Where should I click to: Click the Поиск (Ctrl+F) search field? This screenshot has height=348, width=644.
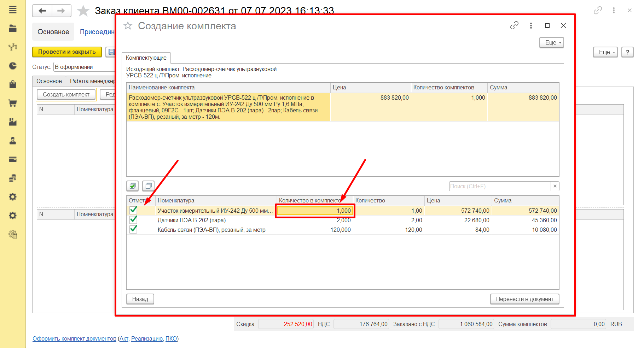[x=500, y=186]
